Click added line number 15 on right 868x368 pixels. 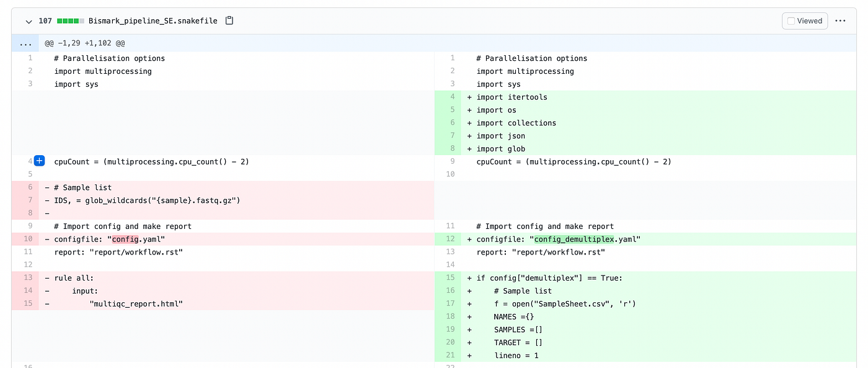tap(451, 278)
